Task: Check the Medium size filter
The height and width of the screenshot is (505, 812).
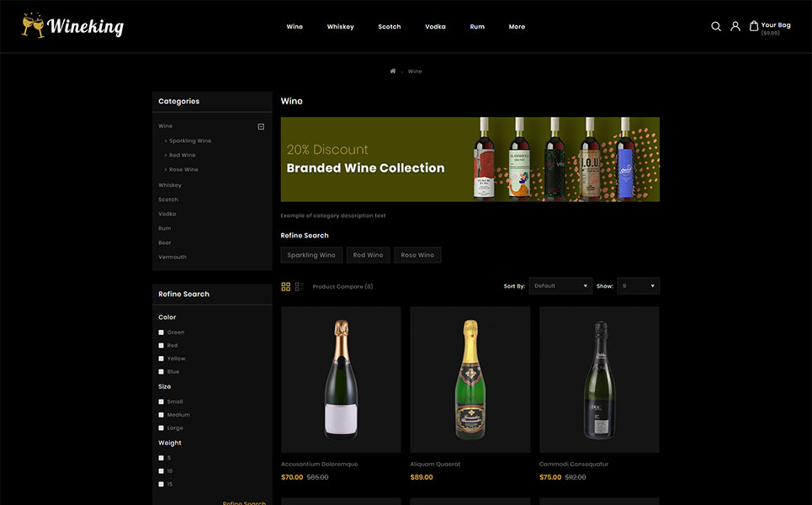Action: pos(161,415)
